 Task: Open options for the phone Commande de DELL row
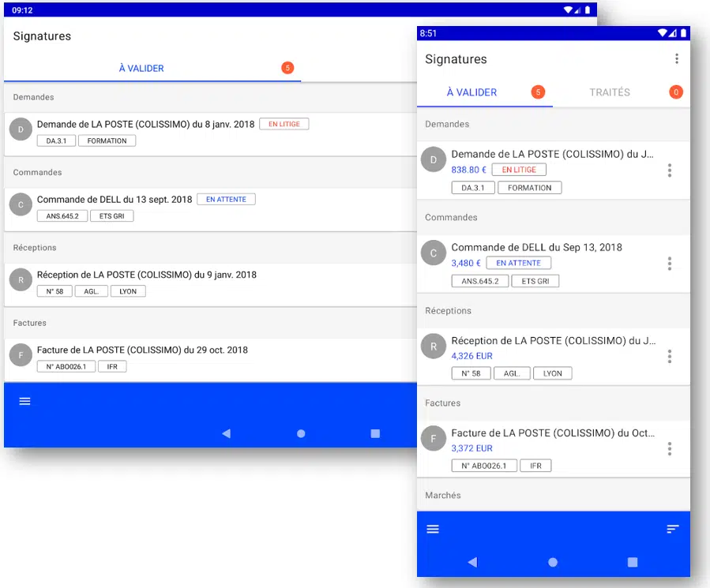click(x=669, y=264)
